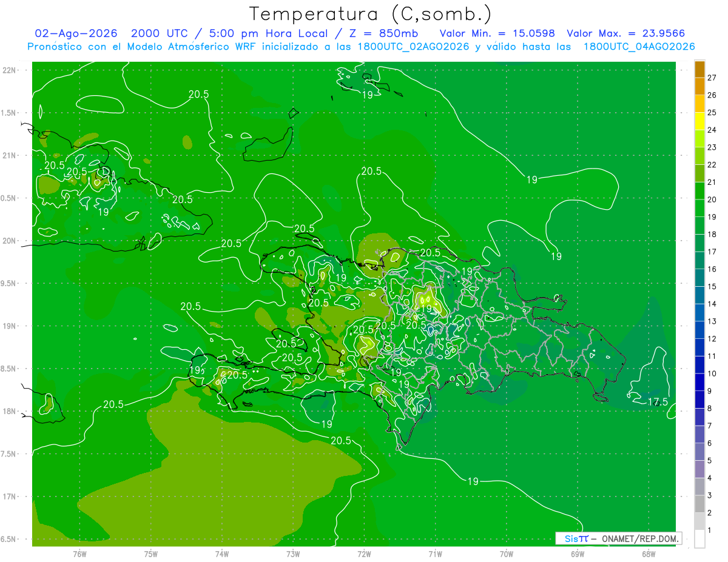Pick the white swatch below label 1

699,539
